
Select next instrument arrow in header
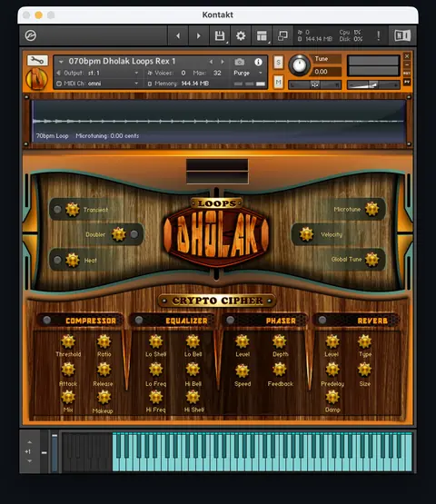pyautogui.click(x=223, y=62)
